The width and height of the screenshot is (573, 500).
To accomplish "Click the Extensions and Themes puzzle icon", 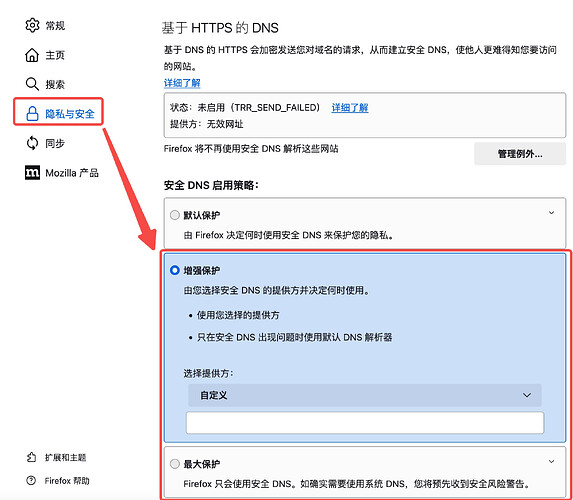I will pos(31,457).
